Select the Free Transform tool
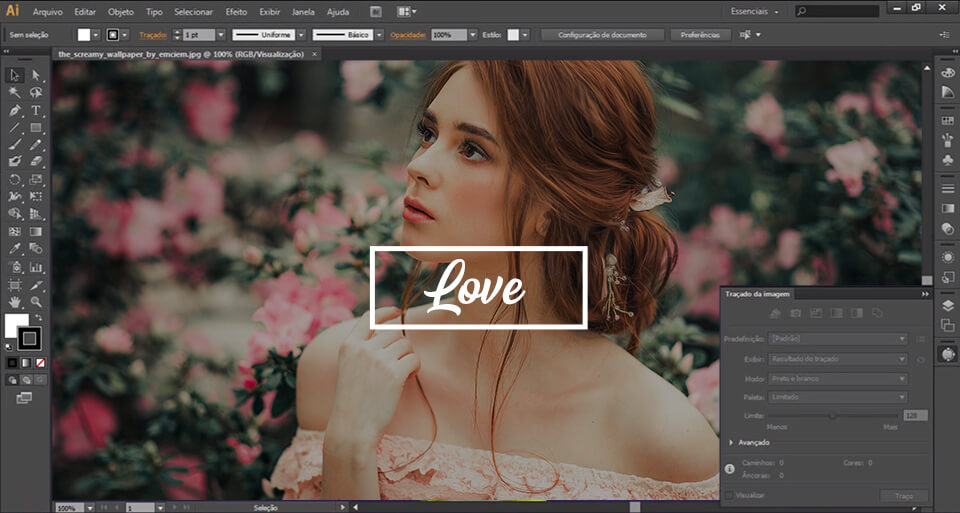 click(x=36, y=197)
